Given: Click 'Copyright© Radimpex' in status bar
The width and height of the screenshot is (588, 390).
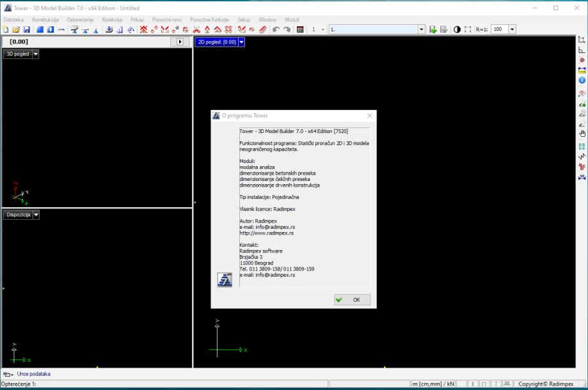Looking at the screenshot, I should click(x=546, y=384).
